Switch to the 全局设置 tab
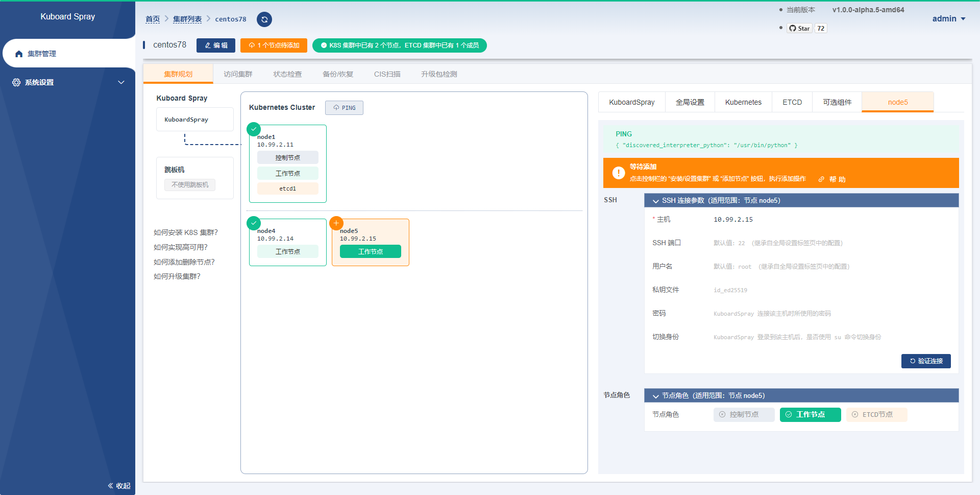 pos(690,102)
